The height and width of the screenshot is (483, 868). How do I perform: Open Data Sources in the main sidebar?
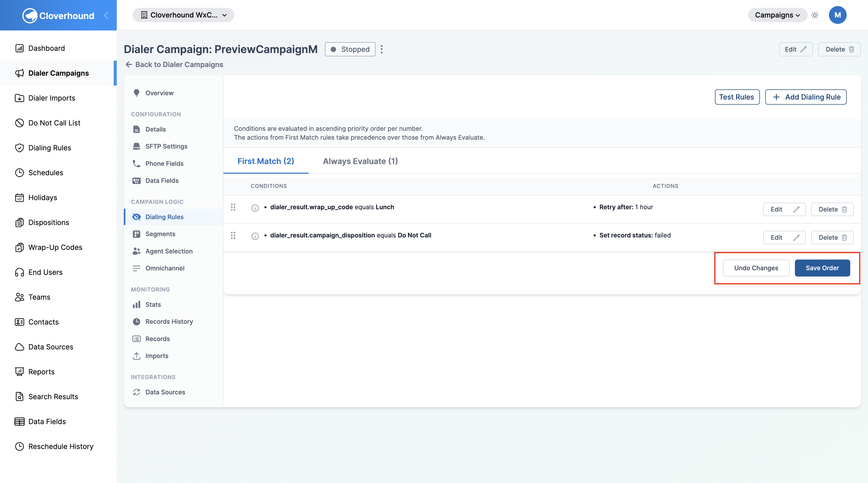pyautogui.click(x=58, y=347)
